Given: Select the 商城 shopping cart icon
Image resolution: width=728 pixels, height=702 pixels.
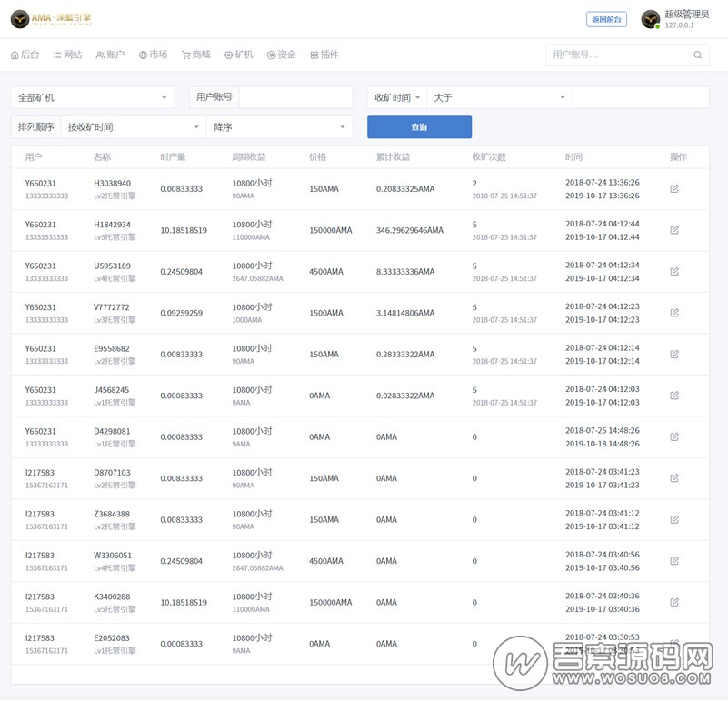Looking at the screenshot, I should [194, 55].
